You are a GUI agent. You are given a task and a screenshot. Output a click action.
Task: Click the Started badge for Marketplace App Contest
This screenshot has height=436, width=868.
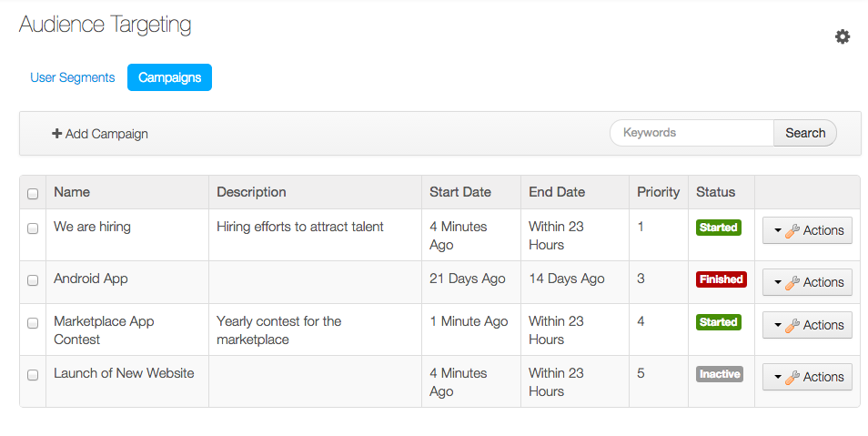tap(719, 322)
